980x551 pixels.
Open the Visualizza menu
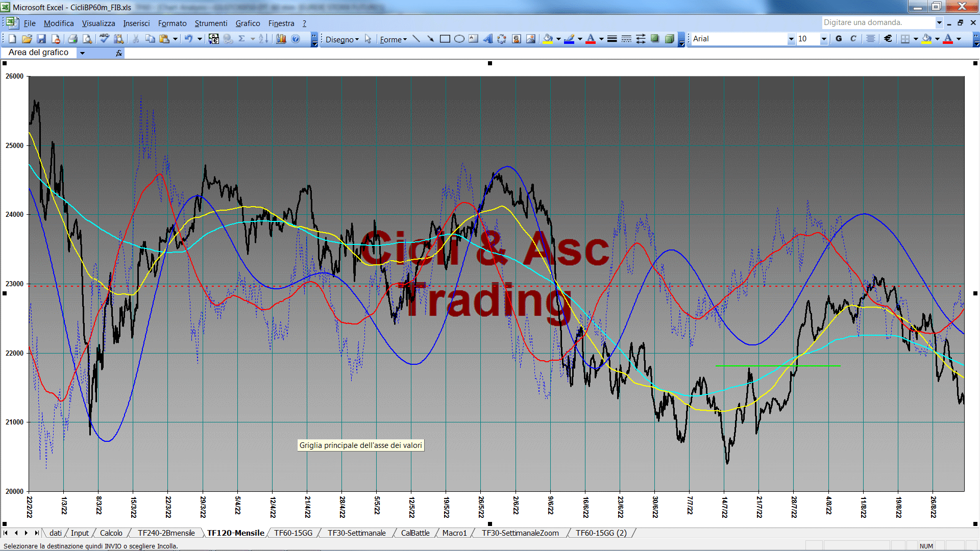click(99, 23)
